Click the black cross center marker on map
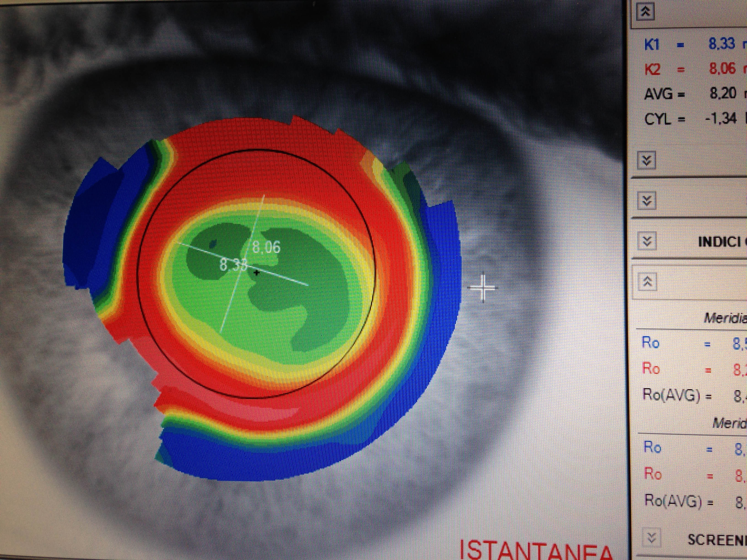Screen dimensions: 747x560 click(257, 272)
